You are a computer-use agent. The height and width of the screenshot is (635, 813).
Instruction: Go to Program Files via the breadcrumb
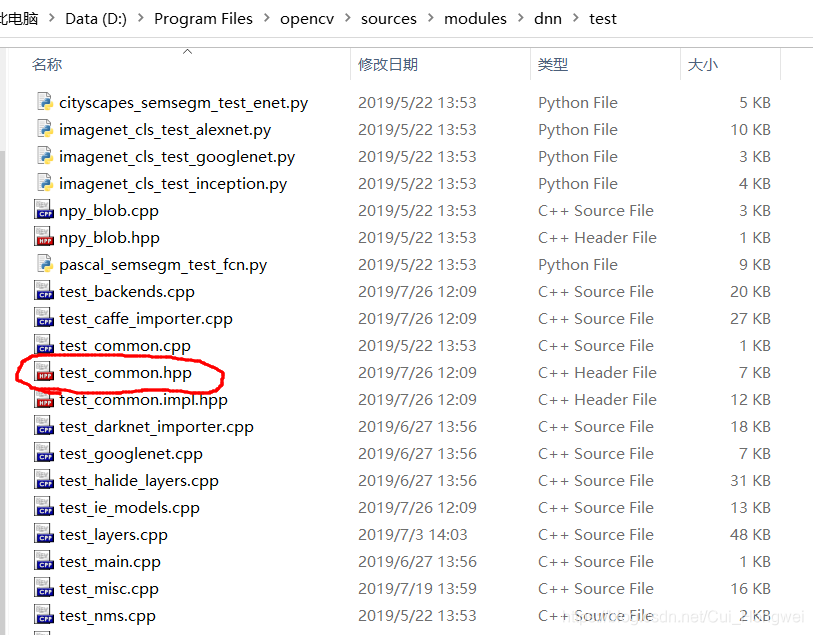pyautogui.click(x=203, y=18)
